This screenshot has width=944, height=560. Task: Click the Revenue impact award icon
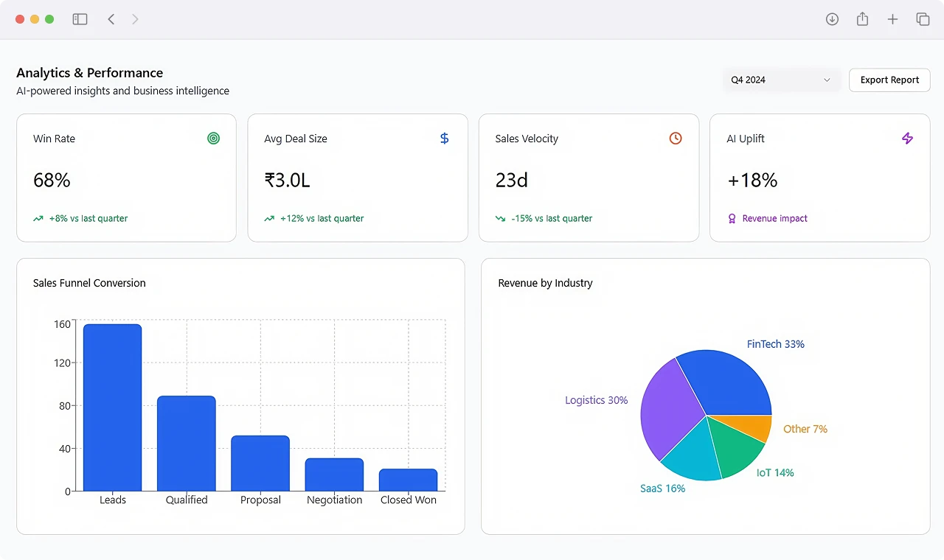click(x=732, y=219)
